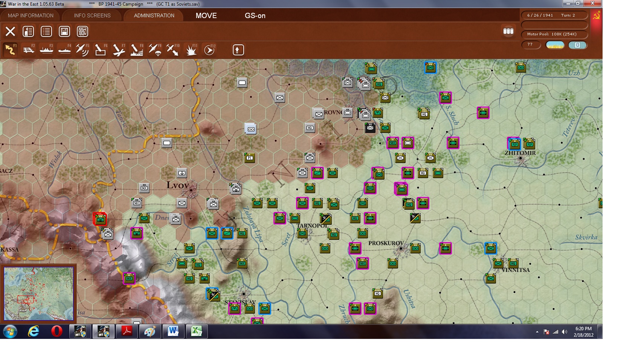The width and height of the screenshot is (644, 363).
Task: Click the three-barrels icon
Action: point(508,31)
